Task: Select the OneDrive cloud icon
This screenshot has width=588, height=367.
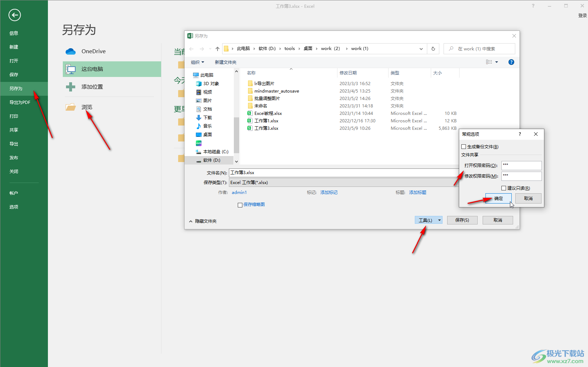Action: point(71,51)
